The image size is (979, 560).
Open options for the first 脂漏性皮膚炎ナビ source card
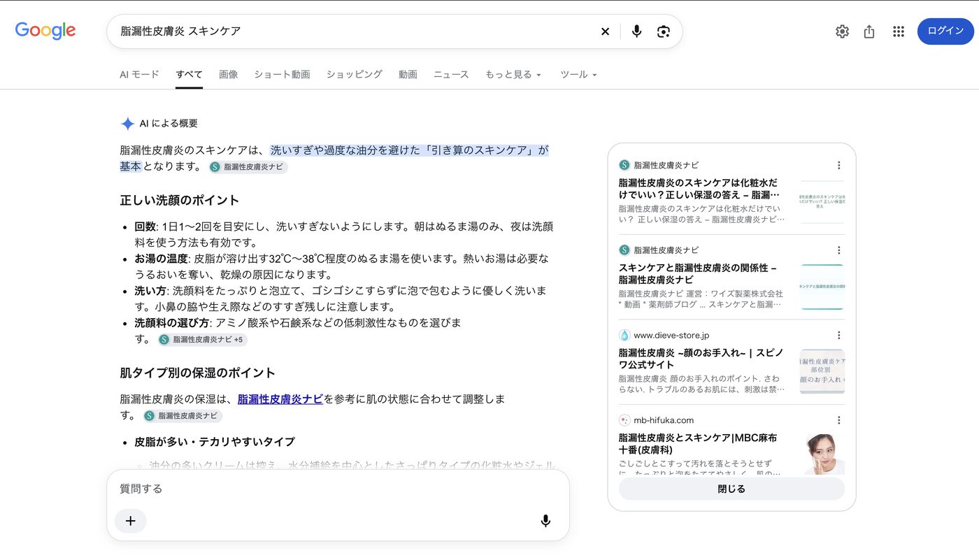tap(839, 166)
